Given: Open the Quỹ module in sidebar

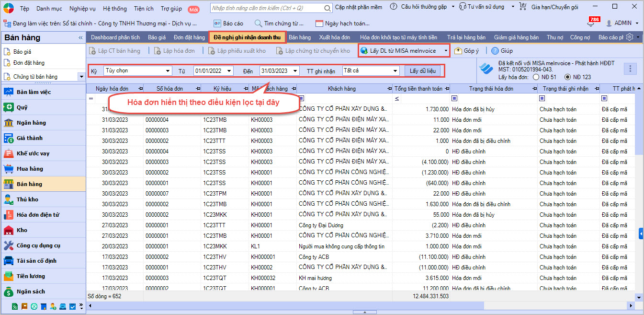Looking at the screenshot, I should point(22,107).
